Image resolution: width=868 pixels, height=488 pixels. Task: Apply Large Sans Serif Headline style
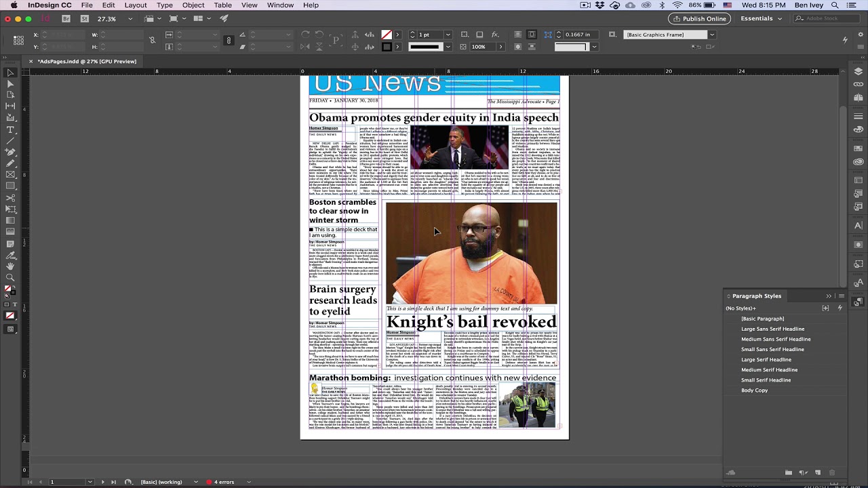click(x=772, y=329)
